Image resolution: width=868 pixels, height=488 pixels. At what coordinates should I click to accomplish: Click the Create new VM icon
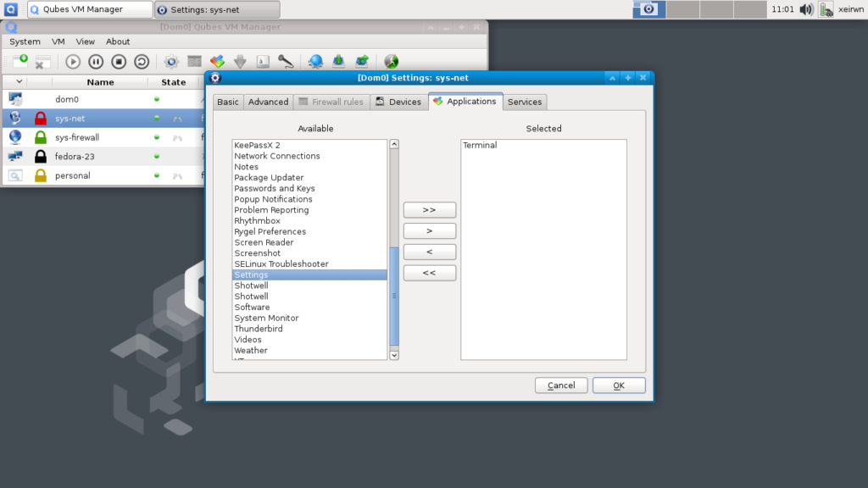(20, 61)
